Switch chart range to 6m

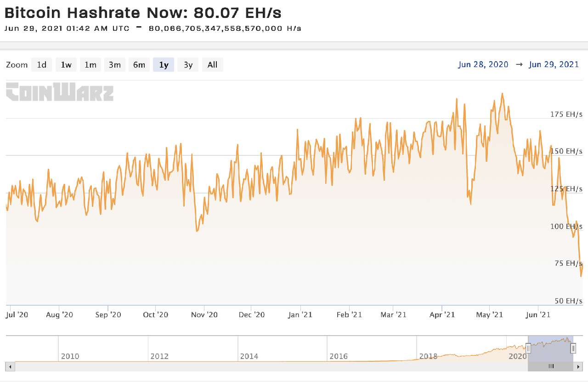pyautogui.click(x=139, y=65)
